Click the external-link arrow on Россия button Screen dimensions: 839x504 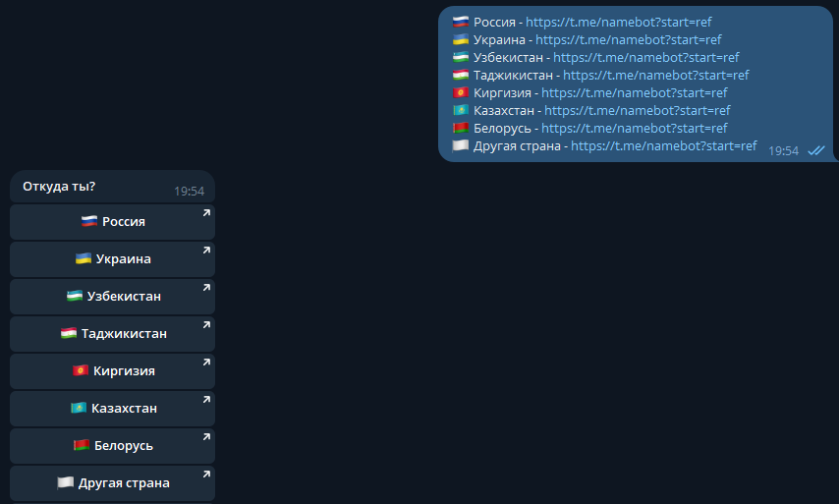(206, 213)
